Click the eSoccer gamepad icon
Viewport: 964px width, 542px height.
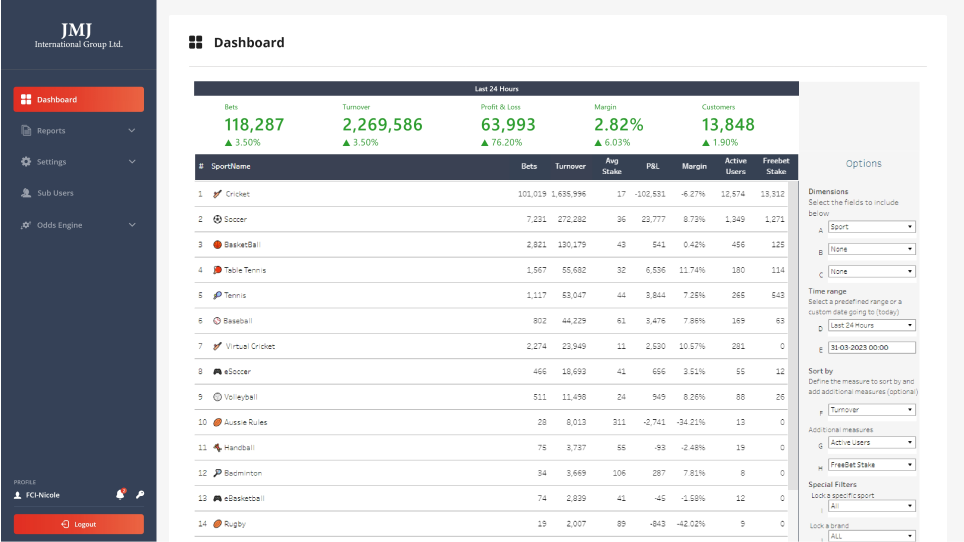[217, 371]
